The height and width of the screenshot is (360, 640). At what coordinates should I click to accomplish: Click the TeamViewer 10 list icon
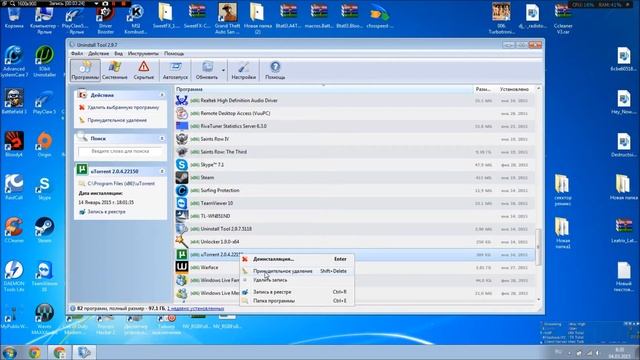182,203
